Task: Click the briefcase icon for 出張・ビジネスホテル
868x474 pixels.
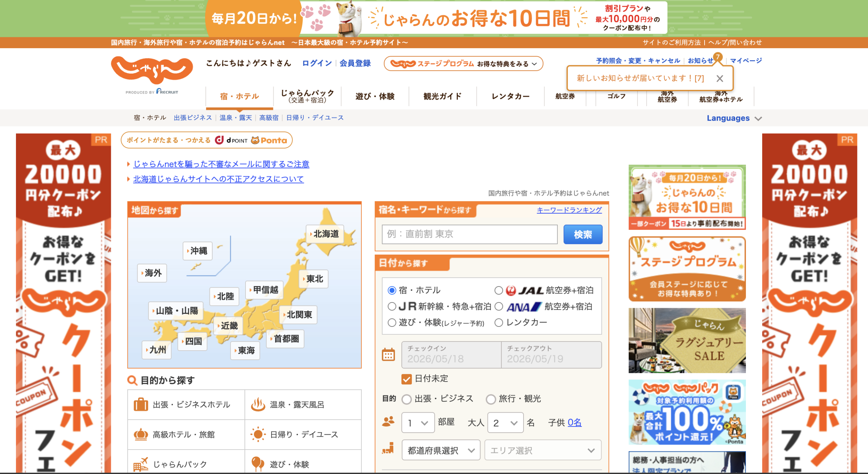Action: (141, 404)
